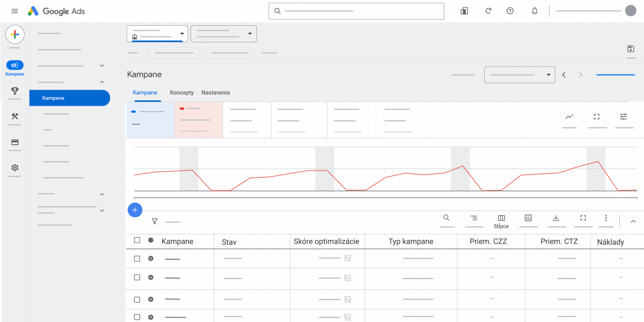Open the date range dropdown
644x322 pixels.
519,75
